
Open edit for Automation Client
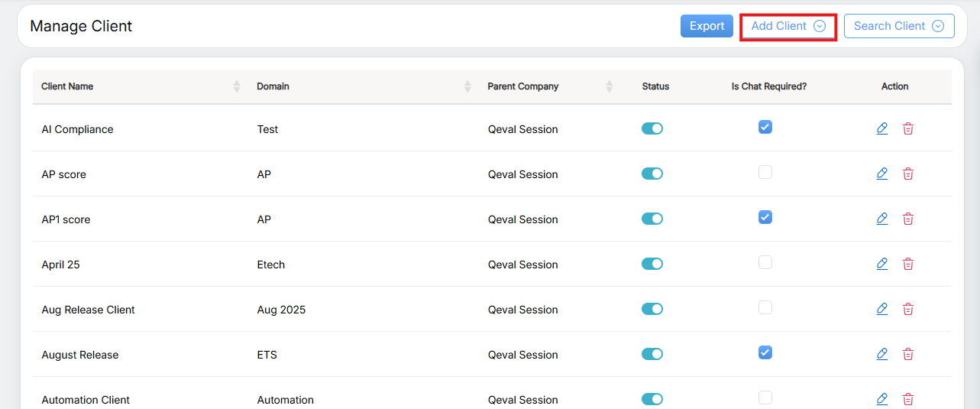coord(881,399)
